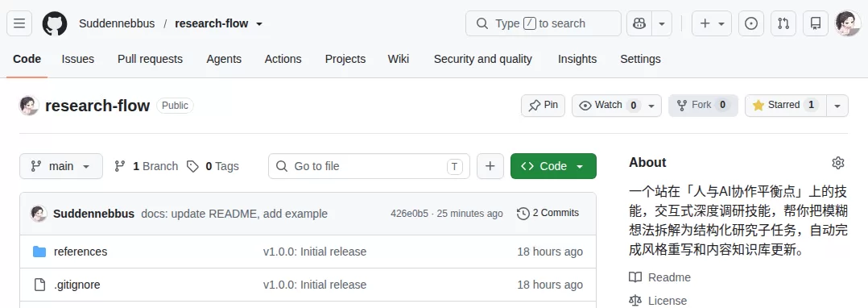
Task: Open the Watch notifications button
Action: pyautogui.click(x=617, y=106)
